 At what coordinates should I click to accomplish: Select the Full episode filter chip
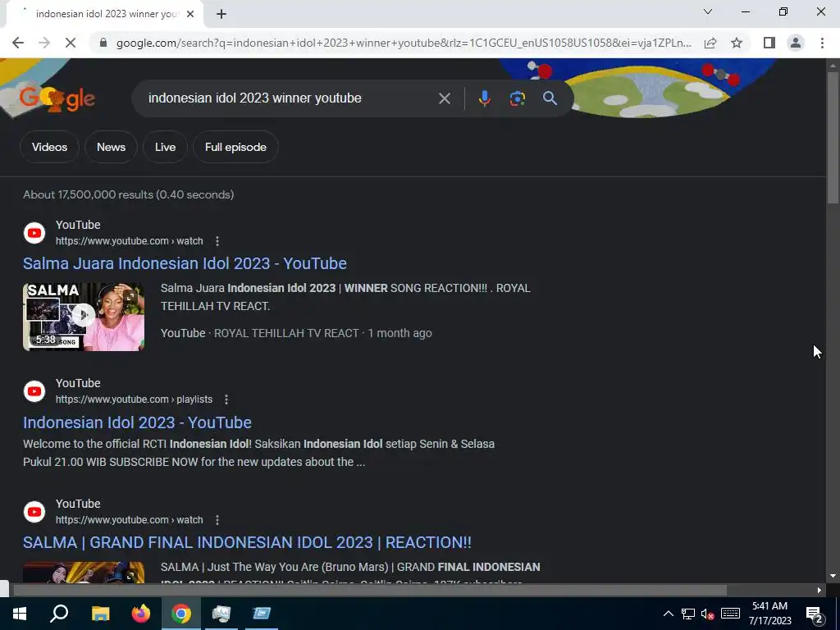[235, 147]
